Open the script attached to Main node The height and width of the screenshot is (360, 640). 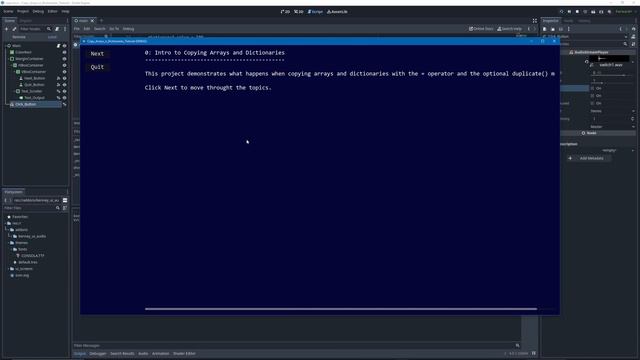(58, 46)
